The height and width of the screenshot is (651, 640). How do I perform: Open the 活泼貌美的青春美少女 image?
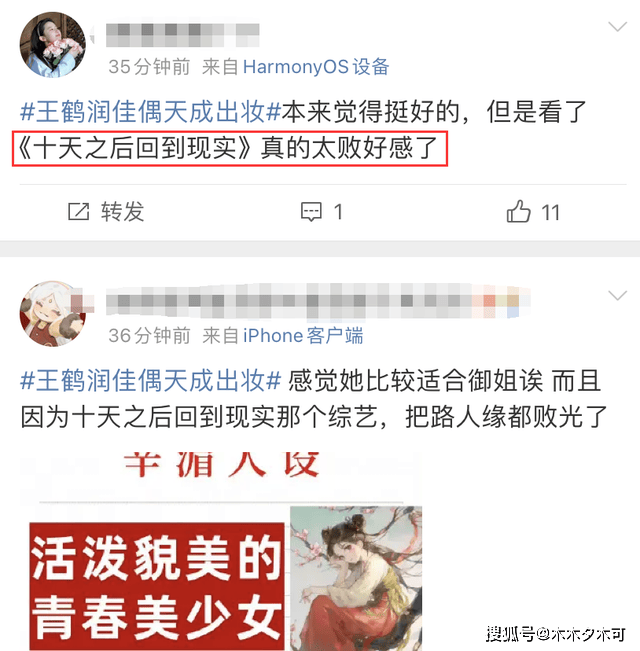point(157,586)
